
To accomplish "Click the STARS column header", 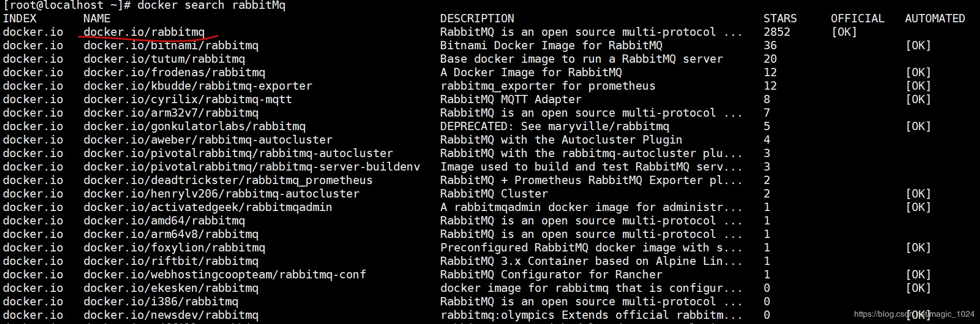I will click(780, 19).
